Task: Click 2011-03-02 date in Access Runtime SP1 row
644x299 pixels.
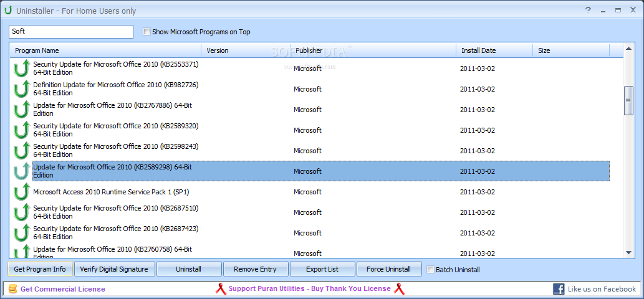Action: tap(478, 192)
